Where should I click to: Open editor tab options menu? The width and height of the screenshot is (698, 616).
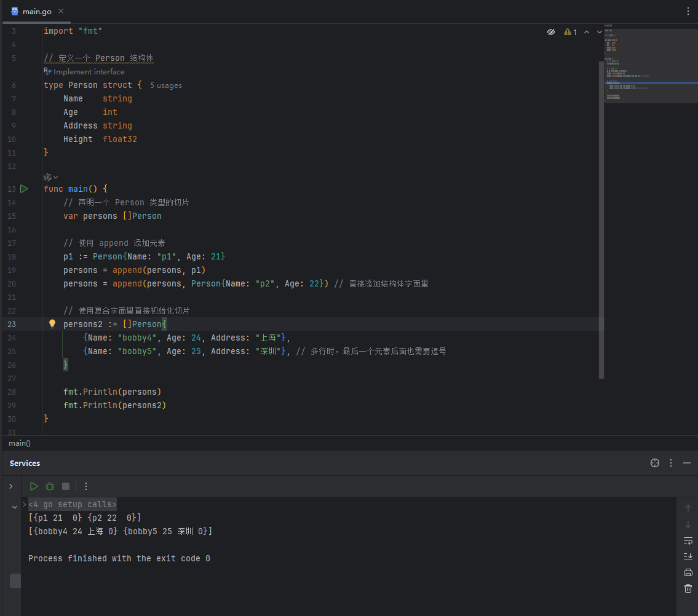(x=688, y=11)
